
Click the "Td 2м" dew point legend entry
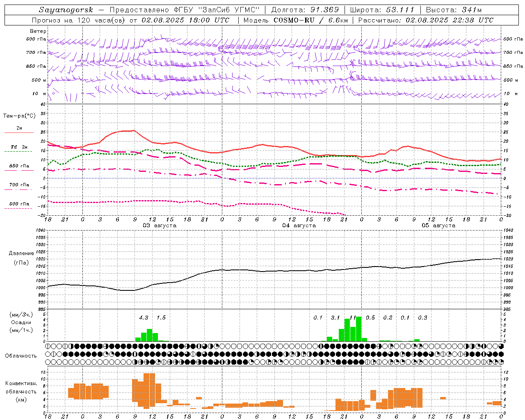(x=19, y=147)
